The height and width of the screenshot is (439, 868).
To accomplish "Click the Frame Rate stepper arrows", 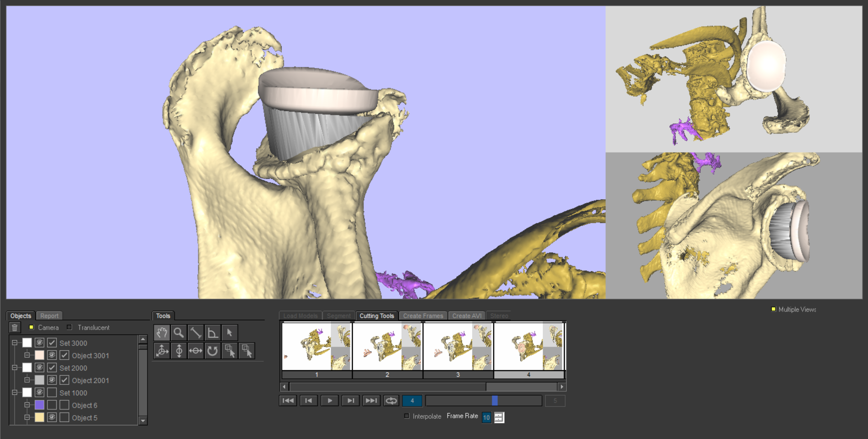I will pyautogui.click(x=499, y=418).
